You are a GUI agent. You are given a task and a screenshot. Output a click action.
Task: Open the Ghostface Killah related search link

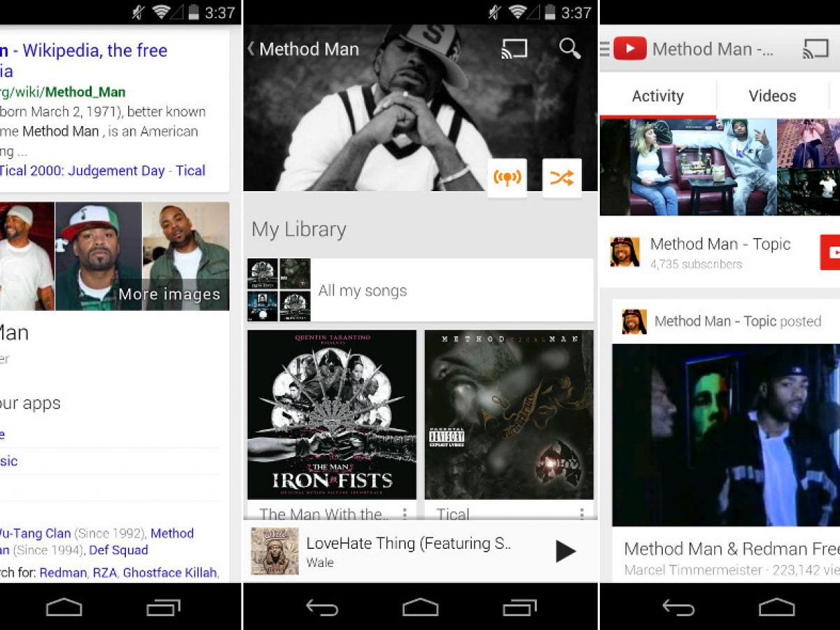170,572
